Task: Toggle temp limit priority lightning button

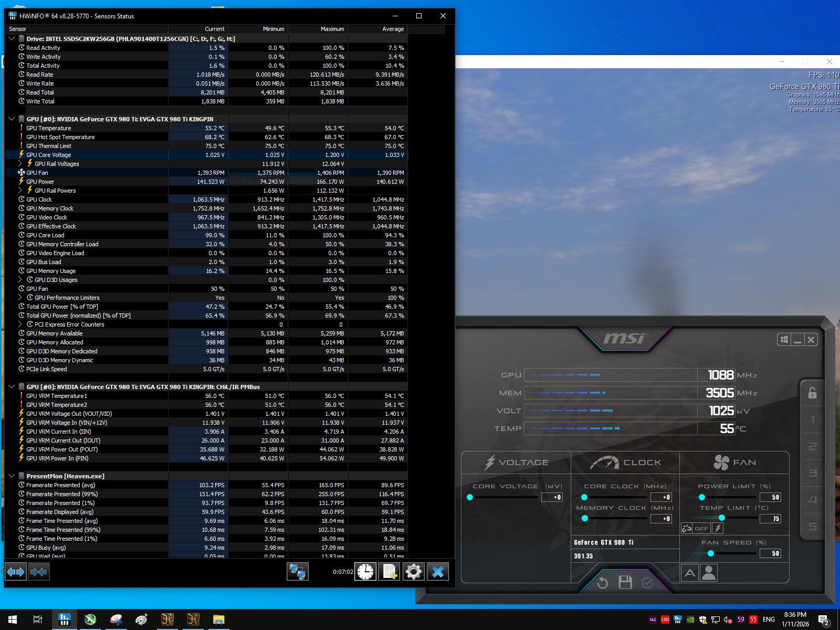Action: coord(718,528)
